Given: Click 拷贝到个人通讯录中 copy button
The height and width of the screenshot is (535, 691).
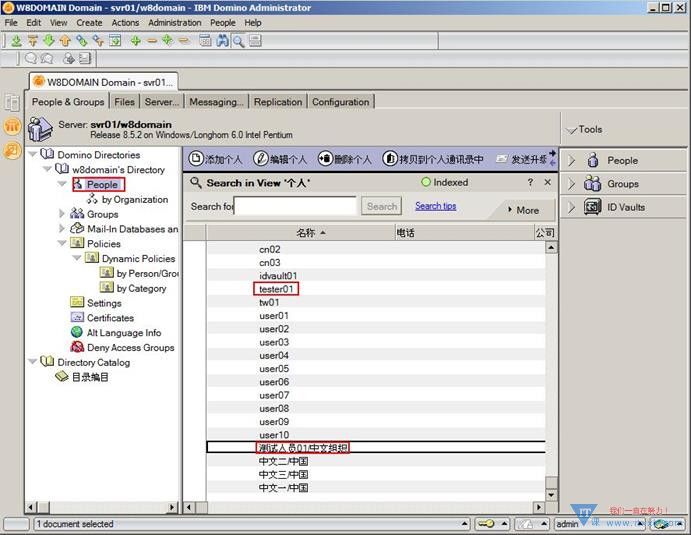Looking at the screenshot, I should click(x=433, y=159).
